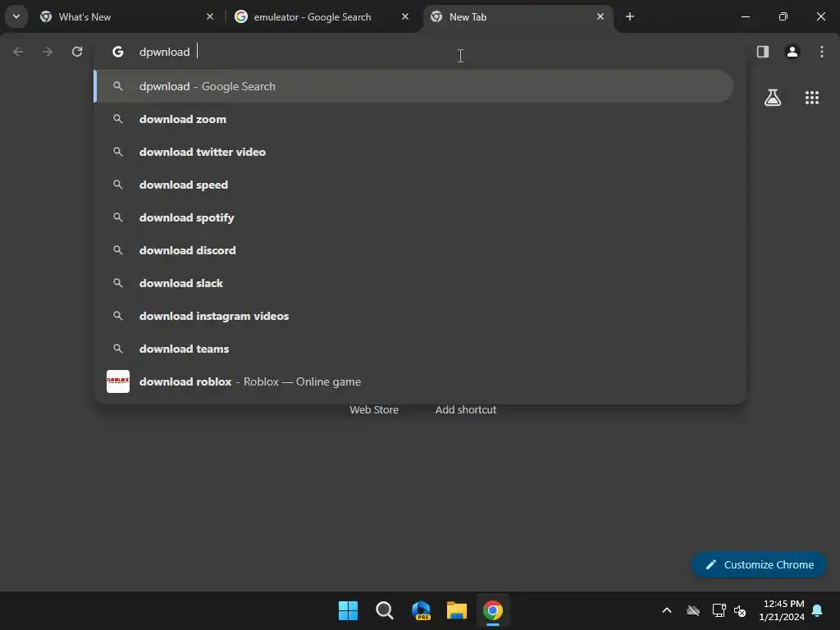
Task: Click the address bar text dpwnload
Action: tap(164, 52)
